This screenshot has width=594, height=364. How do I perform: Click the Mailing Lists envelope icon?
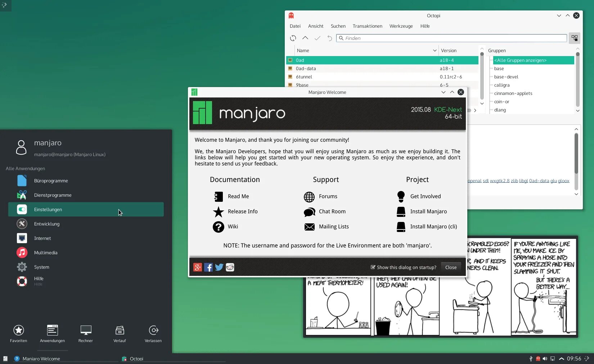coord(310,227)
